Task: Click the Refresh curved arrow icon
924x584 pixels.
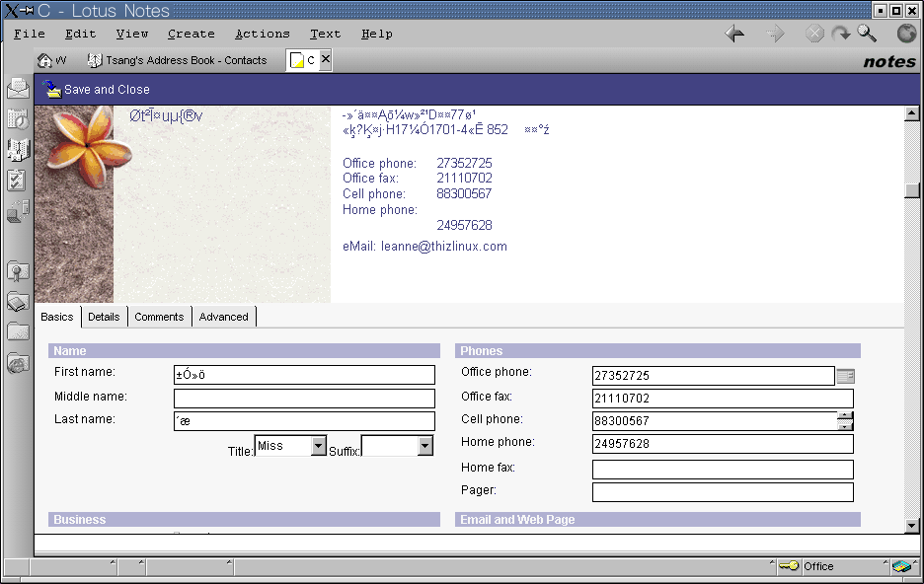Action: tap(841, 35)
